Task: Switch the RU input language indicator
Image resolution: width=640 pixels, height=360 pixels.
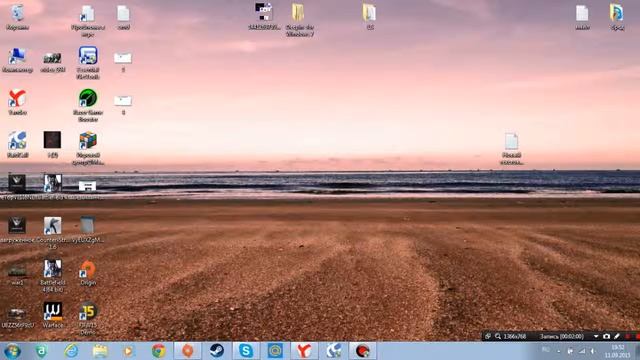Action: point(546,350)
